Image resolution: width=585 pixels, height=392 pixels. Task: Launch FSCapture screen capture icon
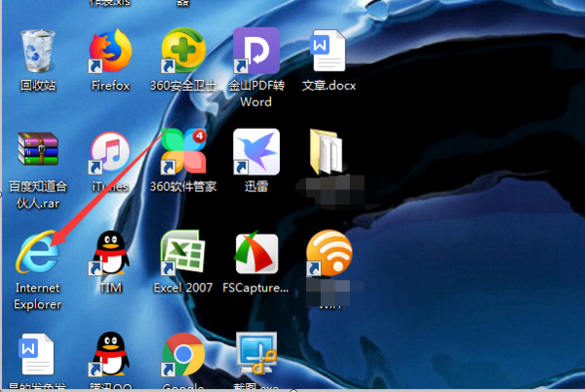coord(256,253)
